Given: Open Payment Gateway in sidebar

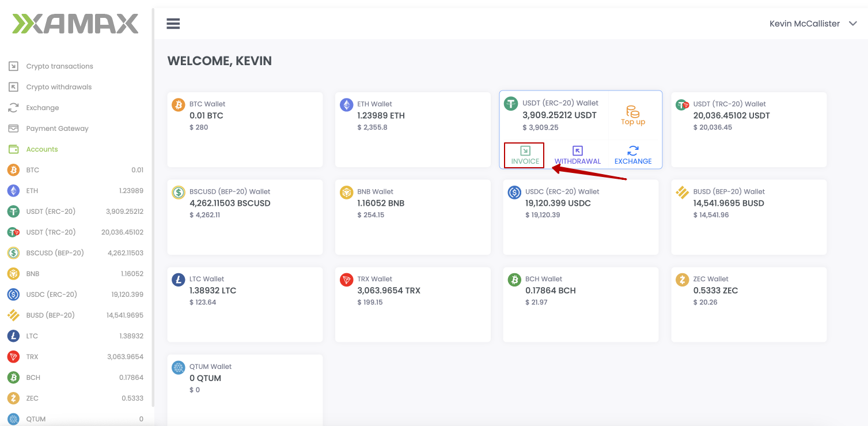Looking at the screenshot, I should coord(57,129).
